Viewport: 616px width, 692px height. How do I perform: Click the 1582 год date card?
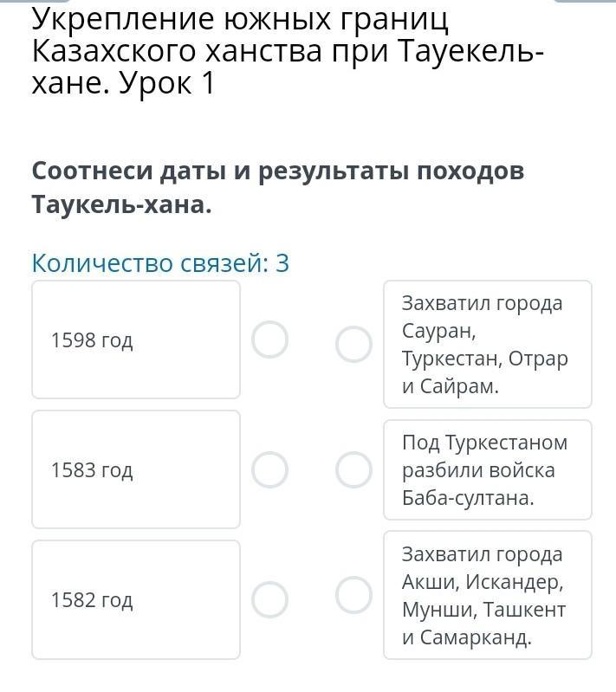136,599
